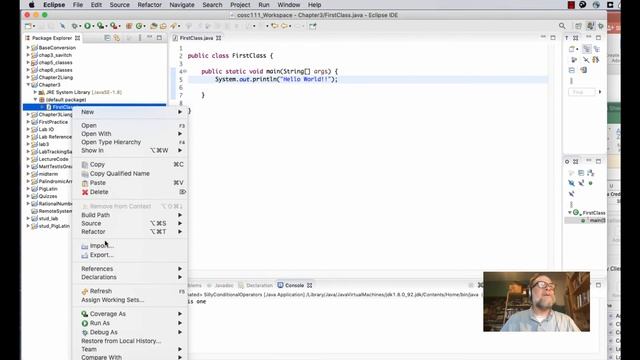Toggle Categorized view in Task List
The width and height of the screenshot is (640, 360).
click(x=587, y=49)
